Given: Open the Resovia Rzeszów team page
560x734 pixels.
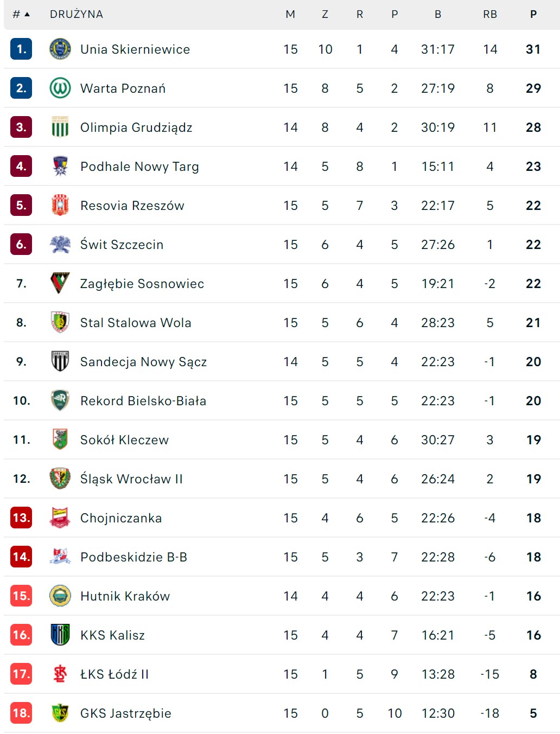Looking at the screenshot, I should [132, 206].
